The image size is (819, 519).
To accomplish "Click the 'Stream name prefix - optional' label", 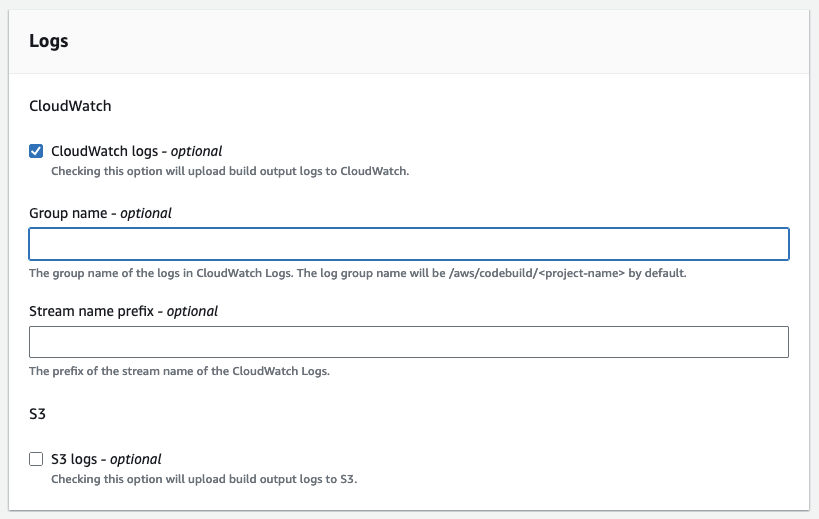I will coord(123,311).
